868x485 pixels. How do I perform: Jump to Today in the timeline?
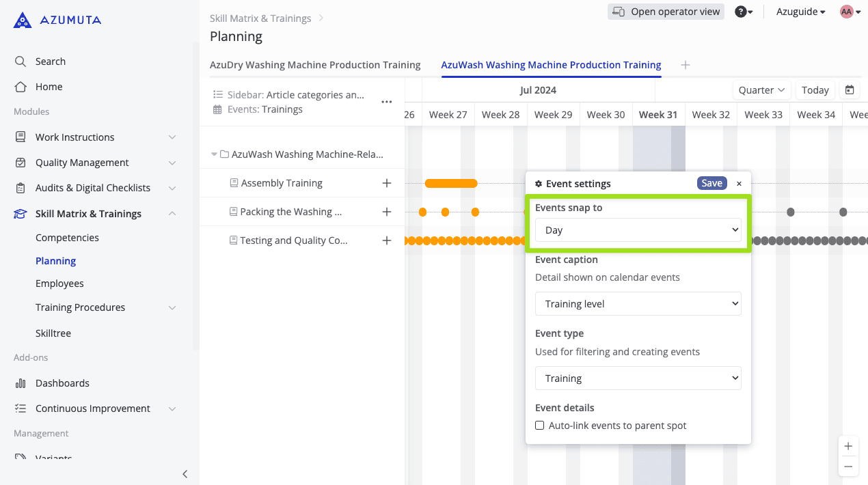pos(815,90)
